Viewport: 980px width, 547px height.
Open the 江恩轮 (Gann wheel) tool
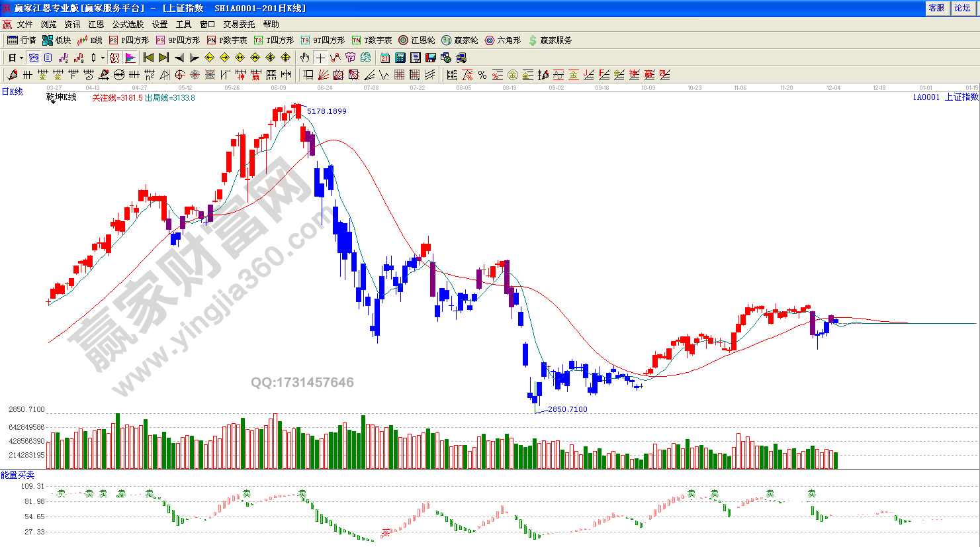tap(417, 40)
